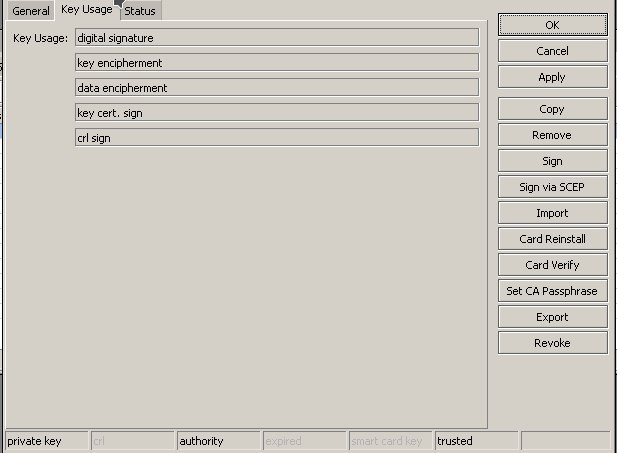The height and width of the screenshot is (453, 617).
Task: Switch to the General tab
Action: [x=31, y=11]
